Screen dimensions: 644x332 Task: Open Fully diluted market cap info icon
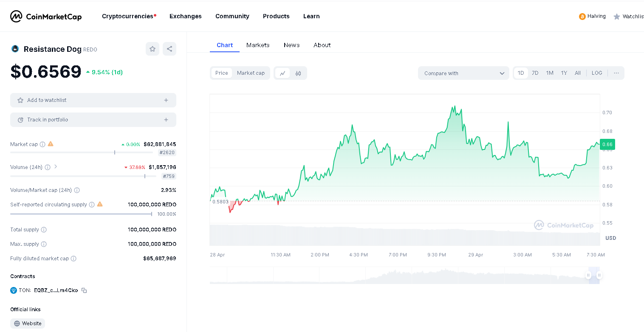click(x=73, y=259)
